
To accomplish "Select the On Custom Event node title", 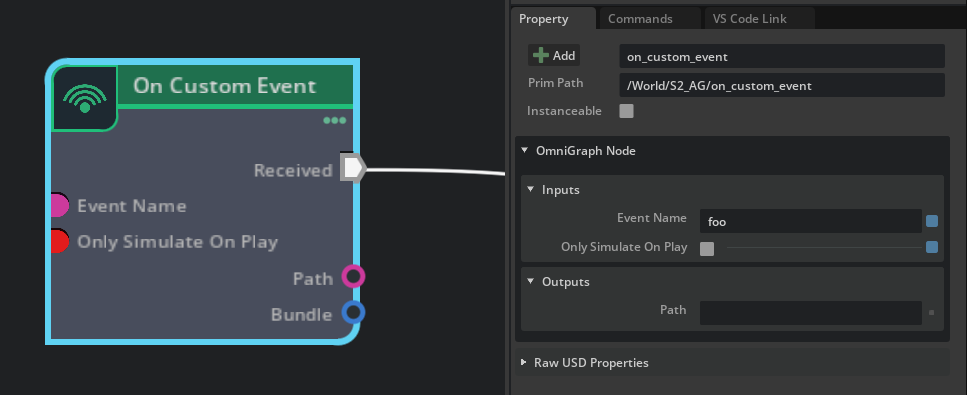I will (x=224, y=86).
